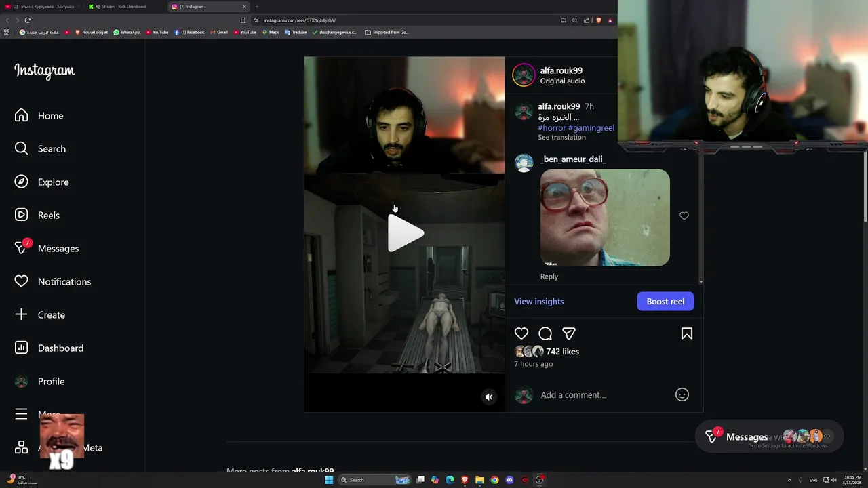868x488 pixels.
Task: Open emoji picker in comment box
Action: [682, 395]
